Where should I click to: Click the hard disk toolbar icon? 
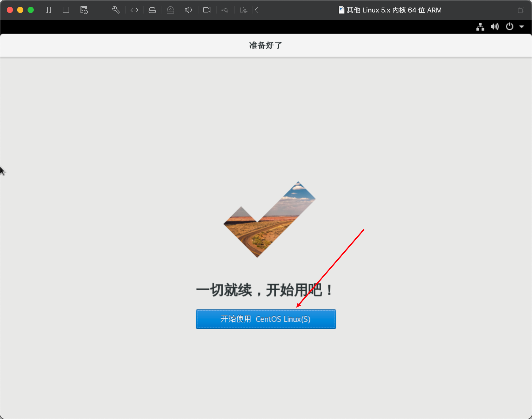tap(152, 10)
